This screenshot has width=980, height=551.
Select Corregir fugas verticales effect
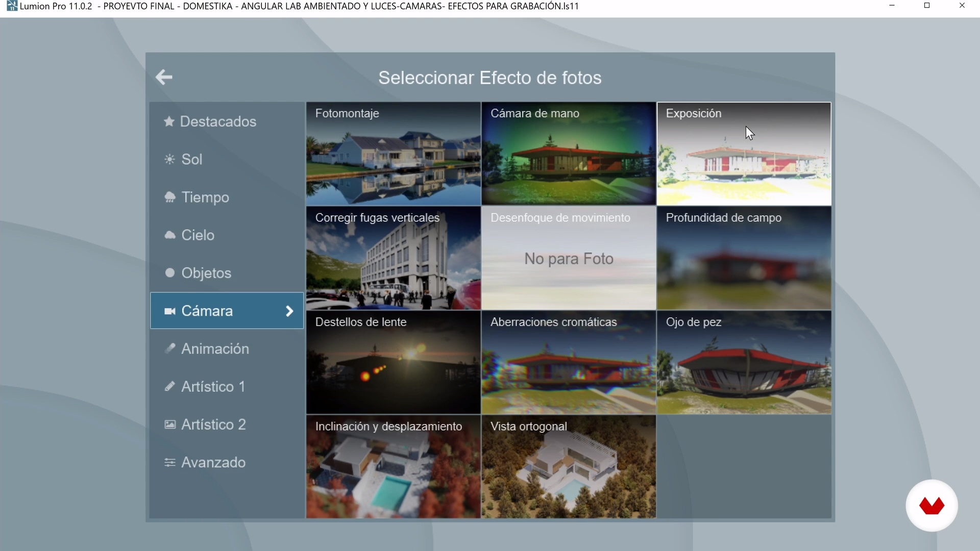pos(394,258)
